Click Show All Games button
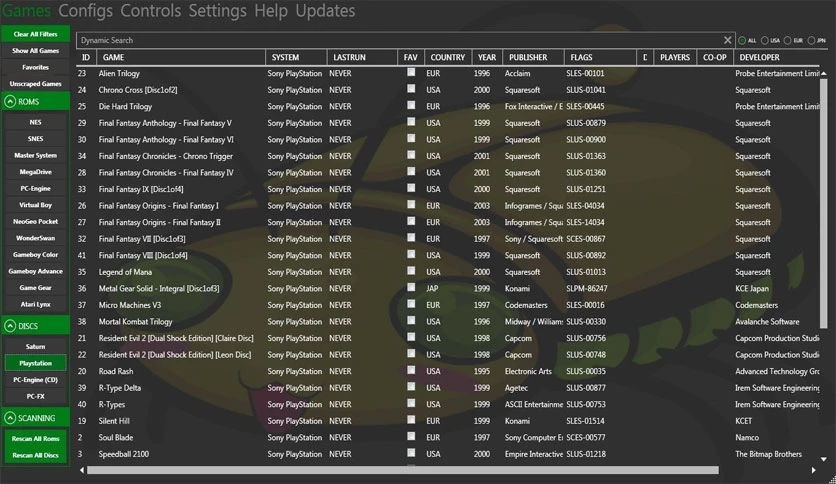The image size is (836, 484). click(35, 51)
